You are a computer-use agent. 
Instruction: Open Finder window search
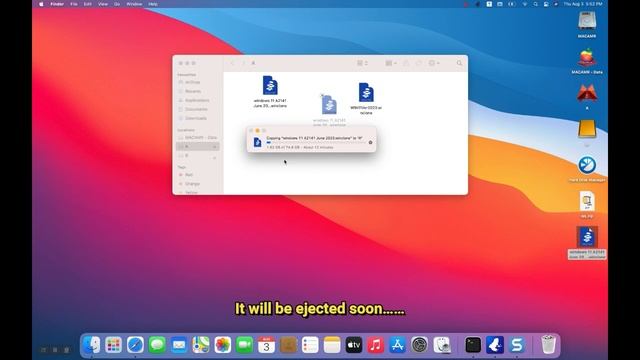tap(459, 63)
